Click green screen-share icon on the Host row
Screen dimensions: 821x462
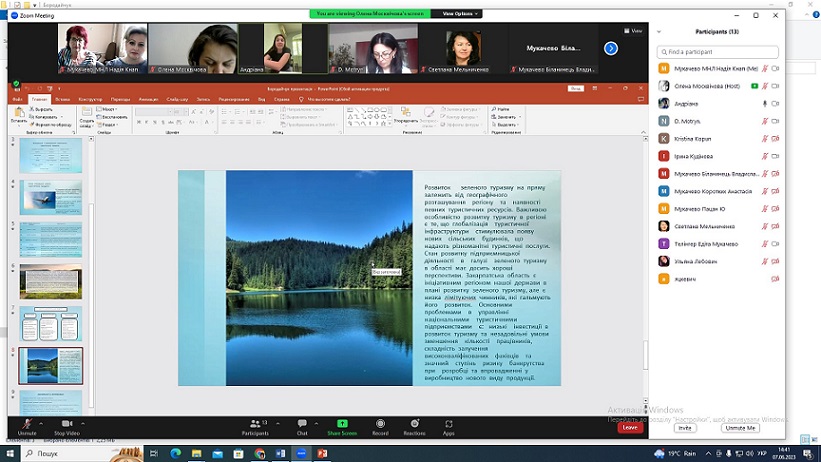(755, 86)
